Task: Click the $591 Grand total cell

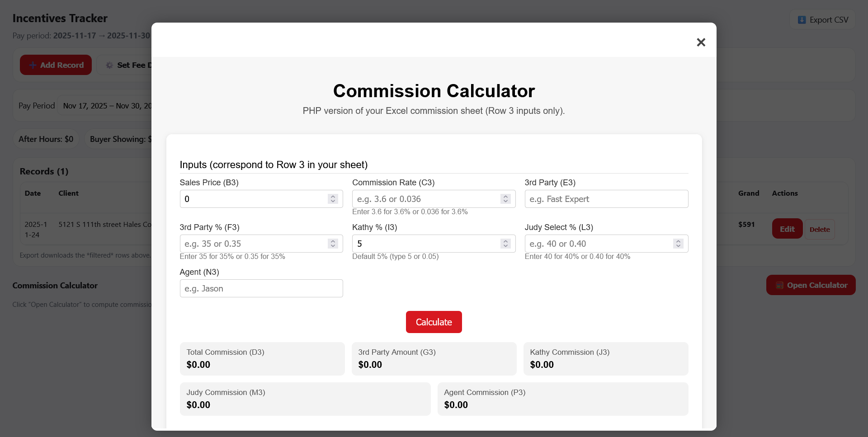Action: pyautogui.click(x=746, y=224)
